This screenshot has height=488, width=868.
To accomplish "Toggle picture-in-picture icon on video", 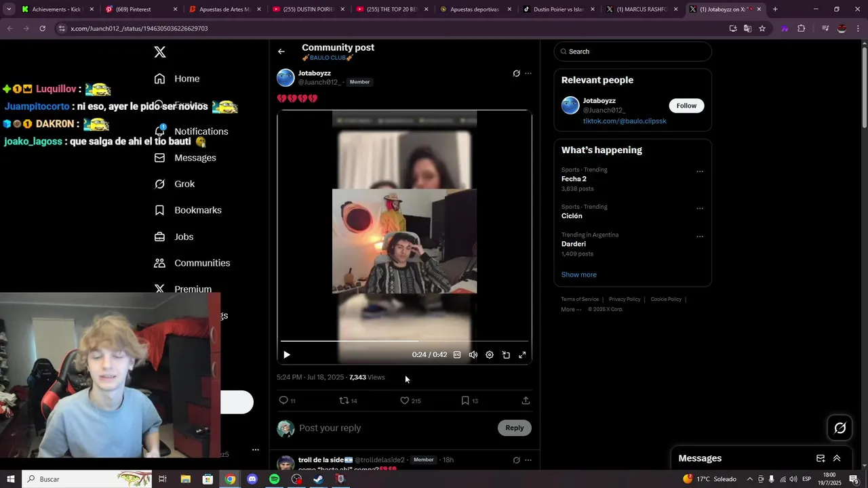I will (x=506, y=354).
